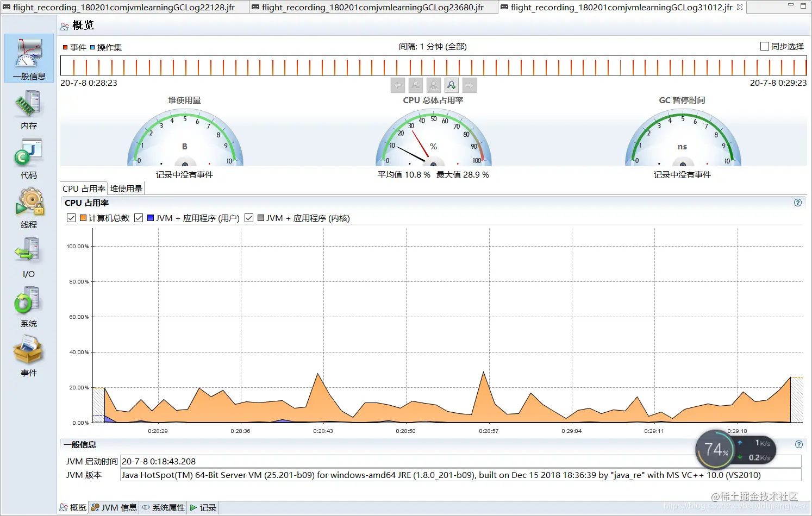Viewport: 812px width, 516px height.
Task: Open the I/O section
Action: [x=29, y=259]
